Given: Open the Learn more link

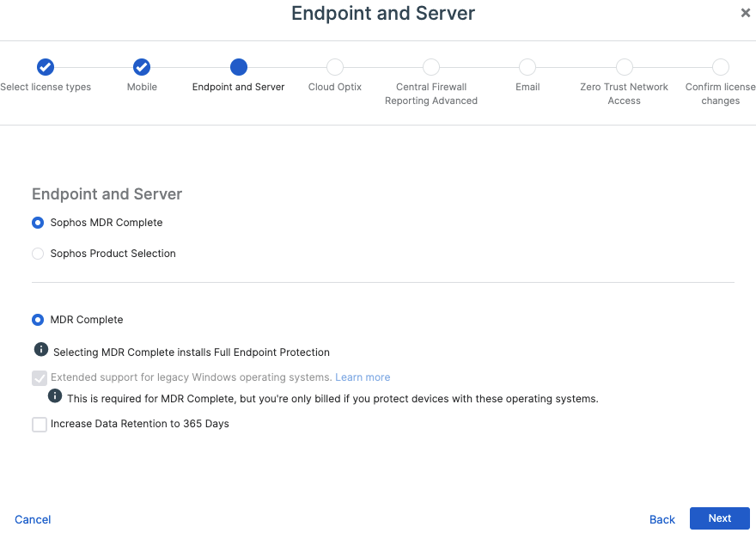Looking at the screenshot, I should point(363,377).
